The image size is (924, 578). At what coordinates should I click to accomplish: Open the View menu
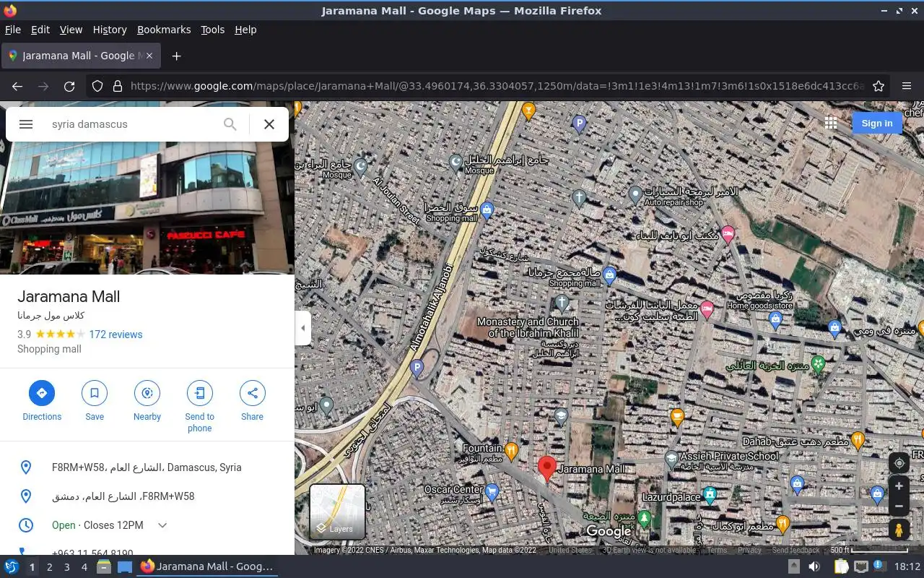click(x=71, y=30)
